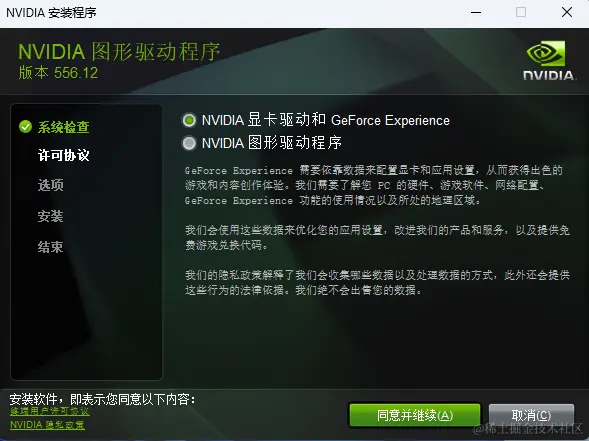The height and width of the screenshot is (441, 589).
Task: Click the GeForce Experience option label text
Action: point(325,120)
